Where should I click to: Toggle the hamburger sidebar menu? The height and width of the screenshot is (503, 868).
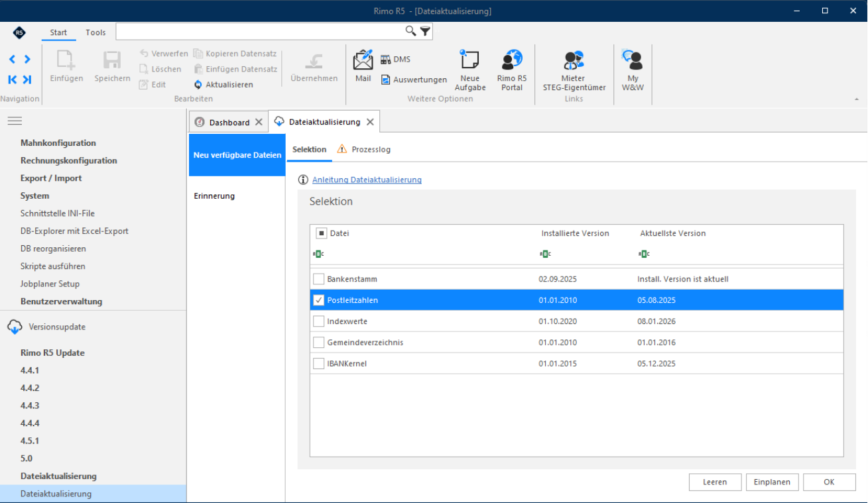(x=15, y=121)
